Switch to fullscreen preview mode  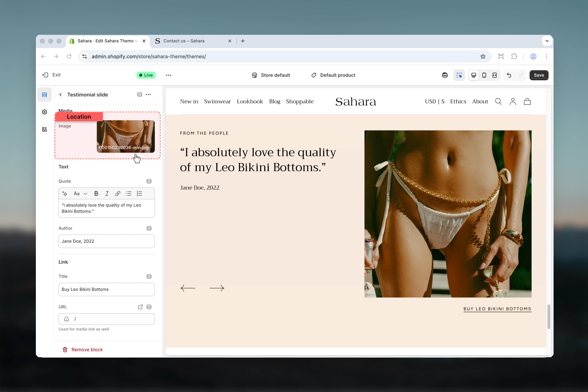point(495,75)
